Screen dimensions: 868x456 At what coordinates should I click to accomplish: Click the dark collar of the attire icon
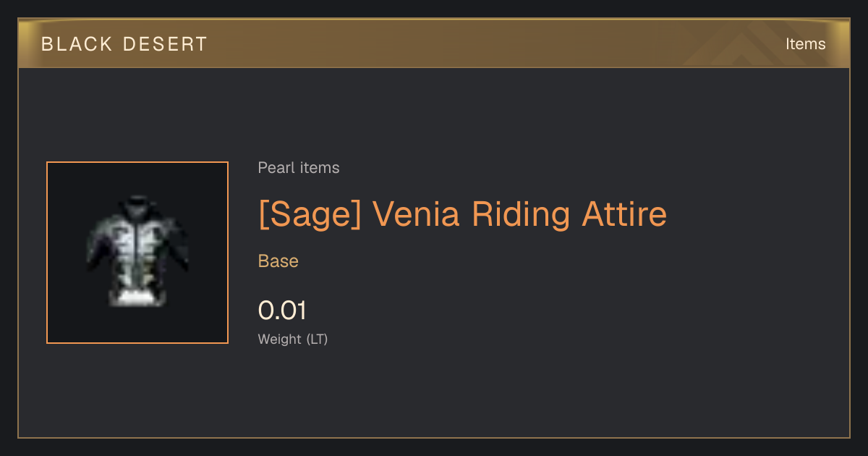click(x=137, y=203)
